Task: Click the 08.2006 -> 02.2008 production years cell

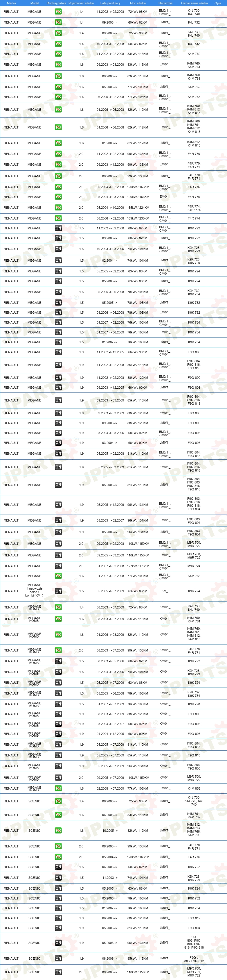Action: pyautogui.click(x=110, y=218)
